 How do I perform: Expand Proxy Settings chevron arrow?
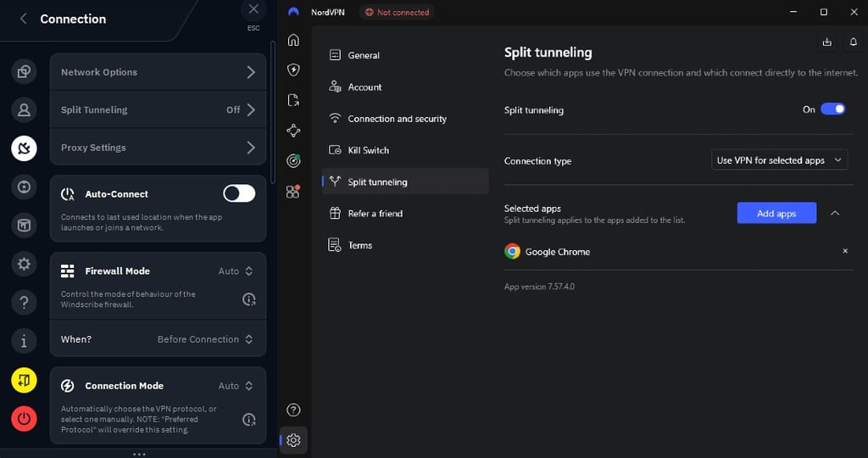(251, 148)
